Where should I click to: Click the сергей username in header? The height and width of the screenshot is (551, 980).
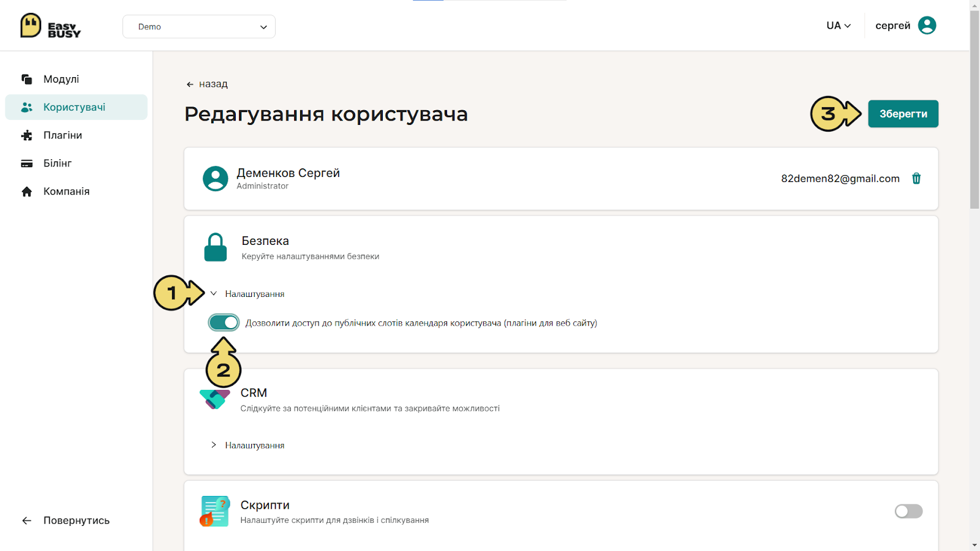[892, 26]
